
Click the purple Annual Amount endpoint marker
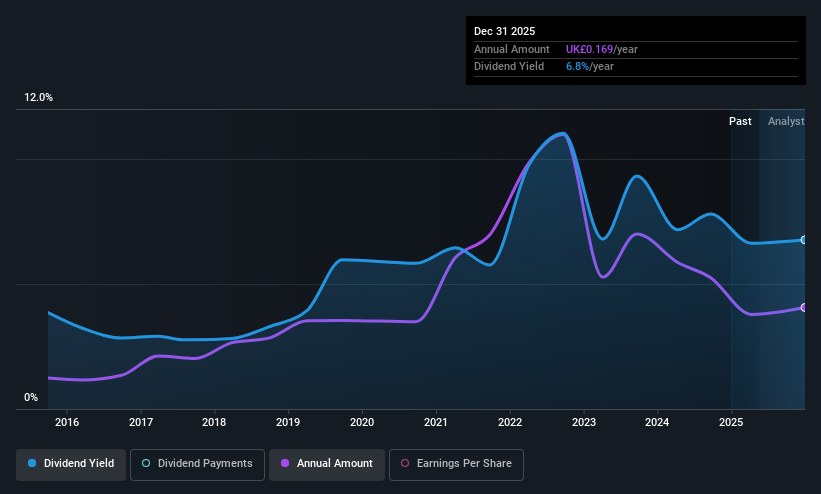[x=804, y=308]
